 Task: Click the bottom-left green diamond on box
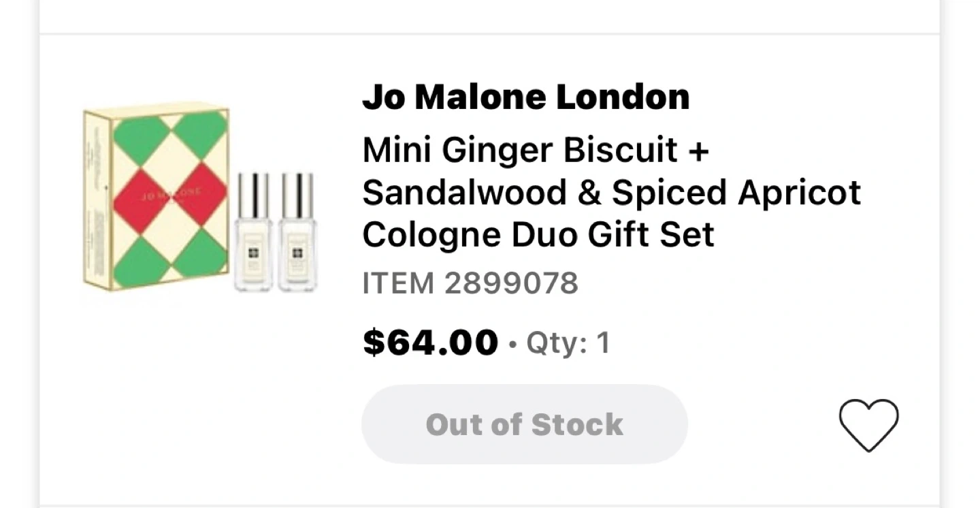(140, 260)
